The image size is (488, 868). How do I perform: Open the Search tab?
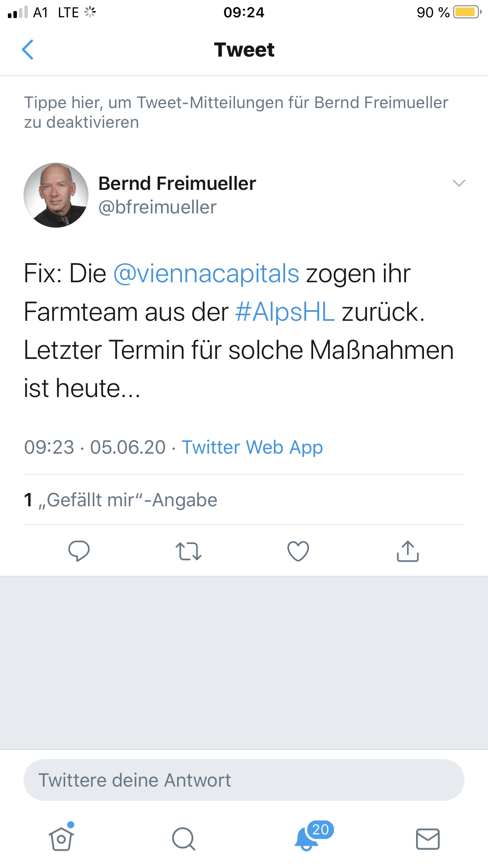tap(183, 839)
